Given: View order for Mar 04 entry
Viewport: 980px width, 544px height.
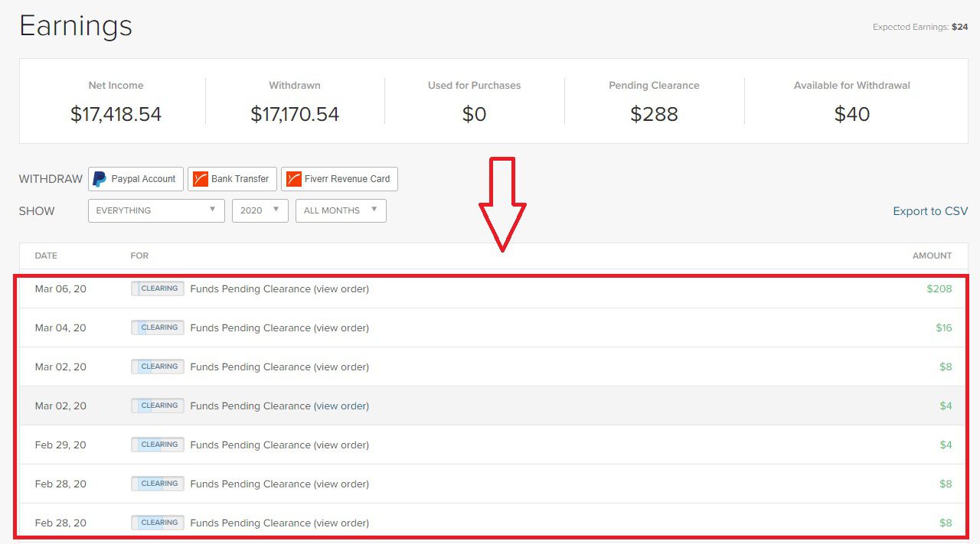Looking at the screenshot, I should [341, 328].
